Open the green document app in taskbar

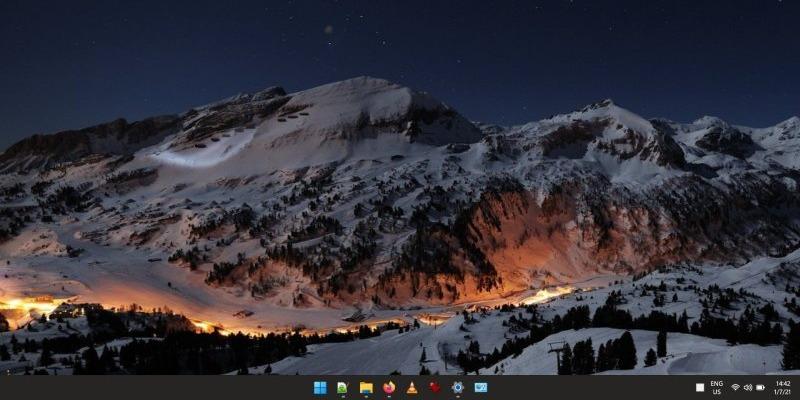point(342,388)
